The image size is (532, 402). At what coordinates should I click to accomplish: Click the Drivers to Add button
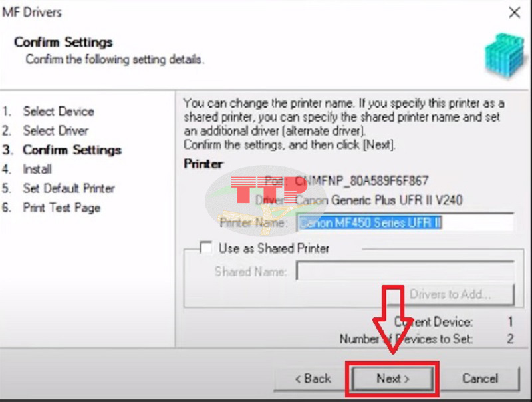tap(450, 294)
